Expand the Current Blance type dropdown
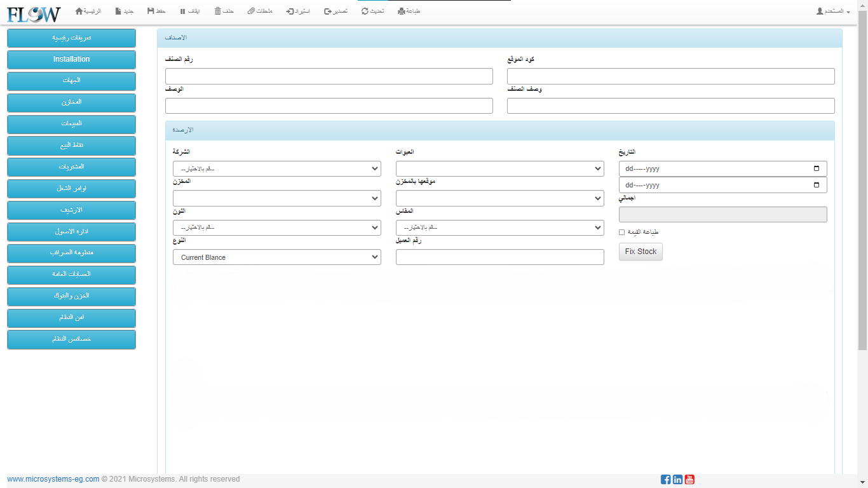868x488 pixels. coord(276,257)
